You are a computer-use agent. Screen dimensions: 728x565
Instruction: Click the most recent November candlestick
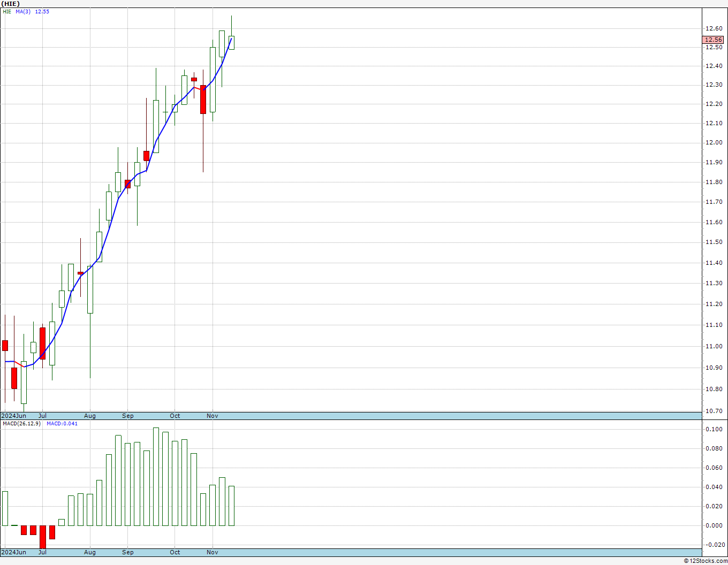(x=232, y=43)
